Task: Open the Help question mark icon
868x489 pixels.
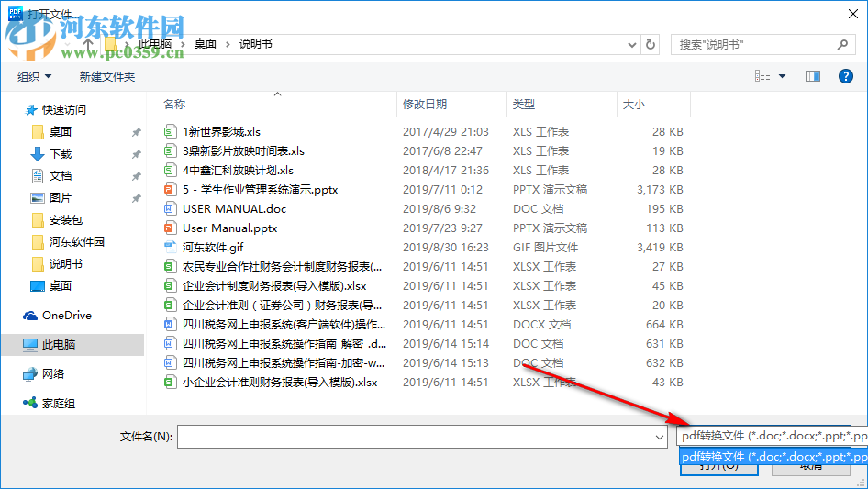Action: pos(845,76)
